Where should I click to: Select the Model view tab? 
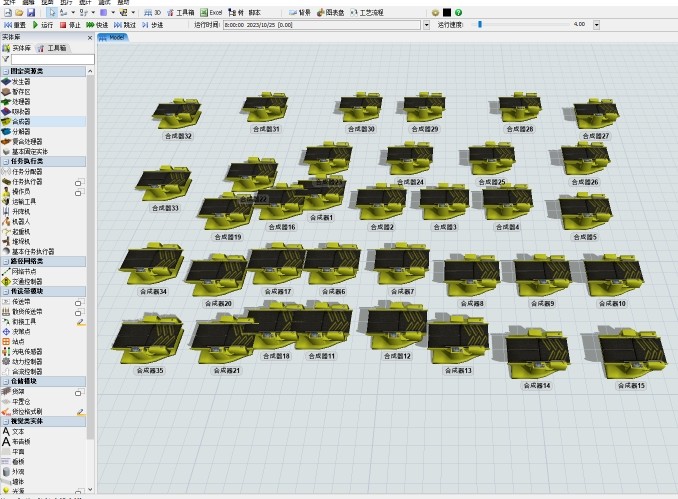112,38
